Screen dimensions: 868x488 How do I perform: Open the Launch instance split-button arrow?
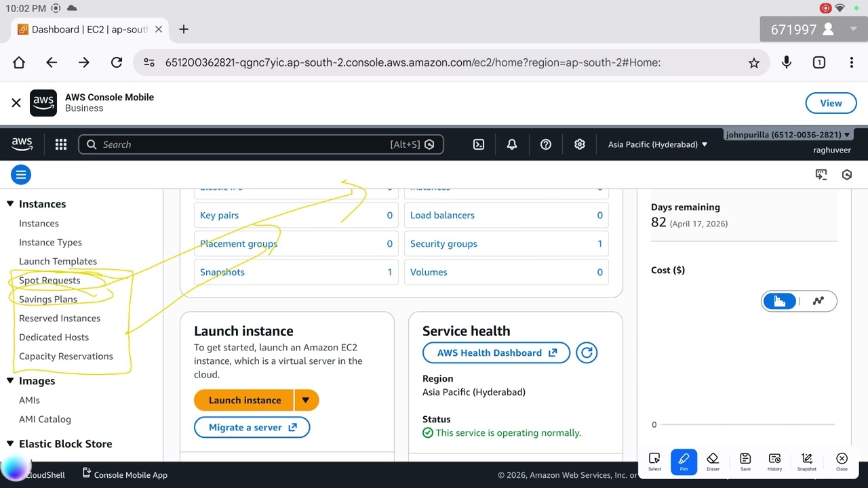click(306, 400)
